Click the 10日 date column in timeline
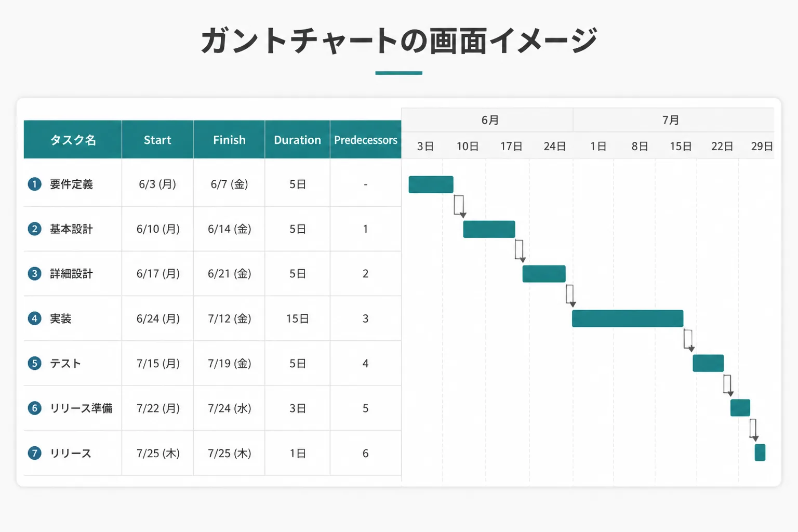The image size is (798, 532). click(x=468, y=146)
